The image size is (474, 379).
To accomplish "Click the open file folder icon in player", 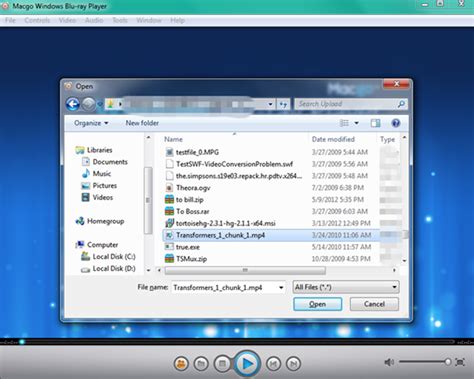I will coord(201,364).
